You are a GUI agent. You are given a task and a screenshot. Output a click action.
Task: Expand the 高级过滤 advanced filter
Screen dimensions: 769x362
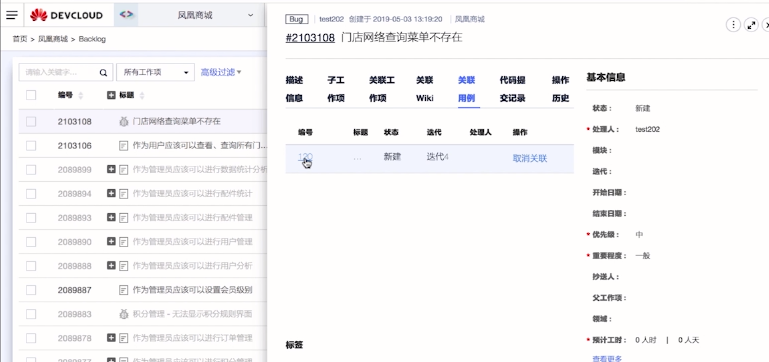pyautogui.click(x=221, y=72)
